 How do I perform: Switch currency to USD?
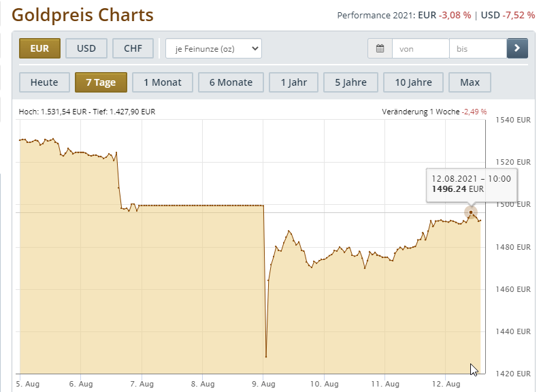(x=86, y=48)
